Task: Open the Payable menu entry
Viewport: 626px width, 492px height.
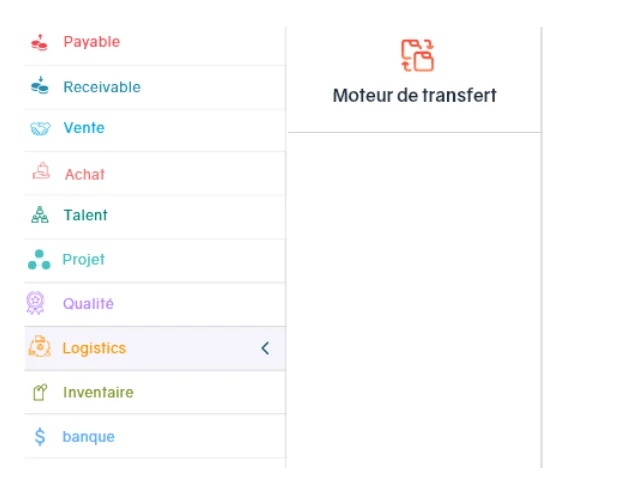Action: click(x=91, y=42)
